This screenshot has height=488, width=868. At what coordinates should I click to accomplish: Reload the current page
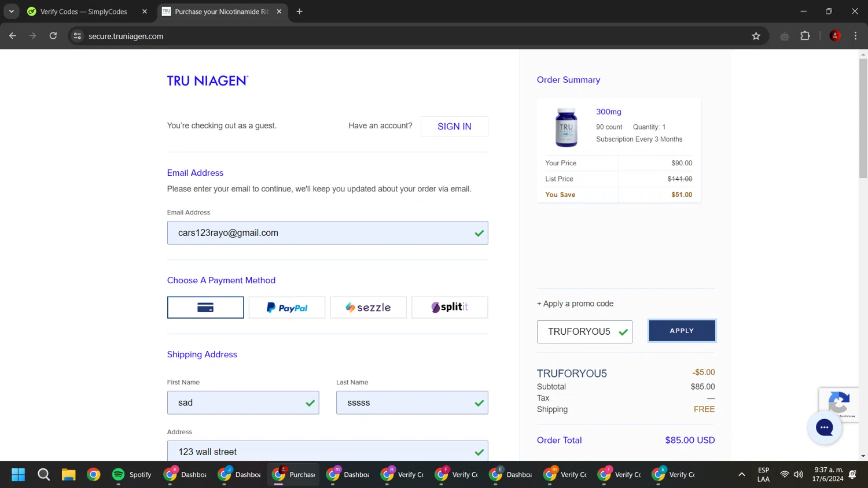tap(53, 36)
